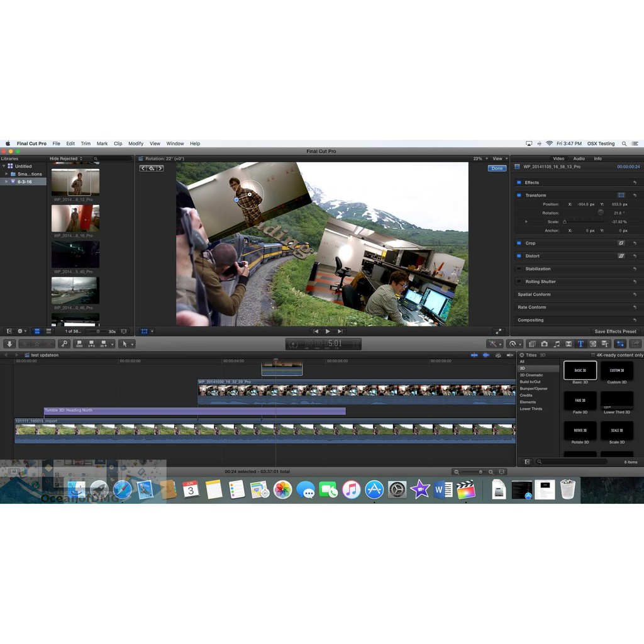This screenshot has width=644, height=644.
Task: Open the browser gear action menu
Action: 21,331
